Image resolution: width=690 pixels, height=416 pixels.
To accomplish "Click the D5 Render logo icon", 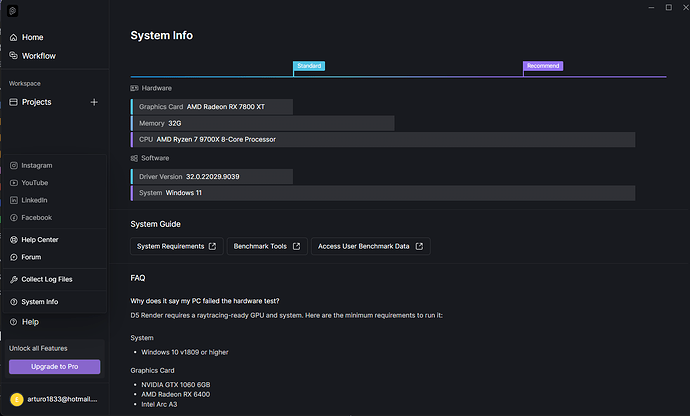I will (13, 13).
